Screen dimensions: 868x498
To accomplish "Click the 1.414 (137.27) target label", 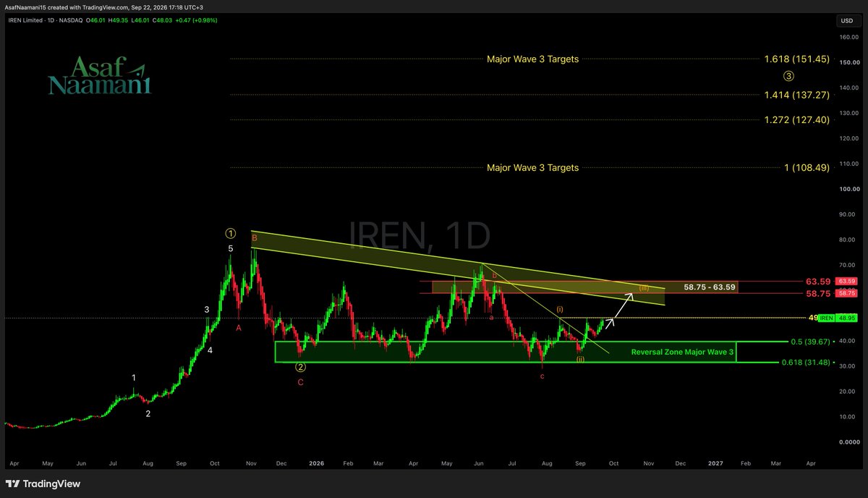I will tap(796, 95).
